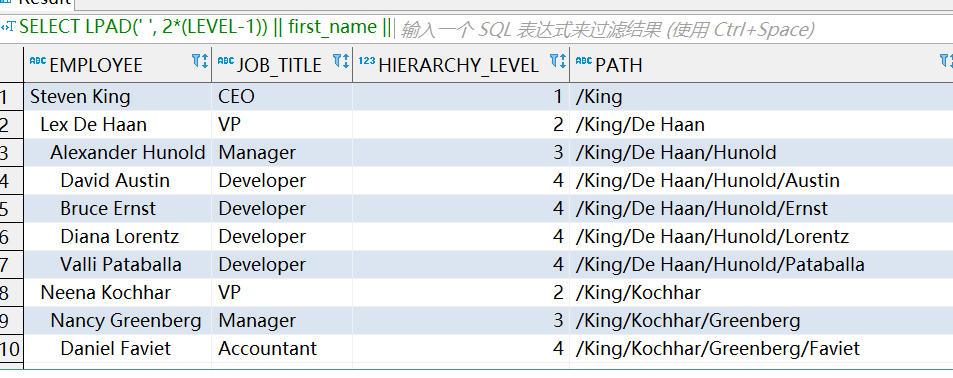Click the /King path cell
Image resolution: width=953 pixels, height=378 pixels.
762,97
